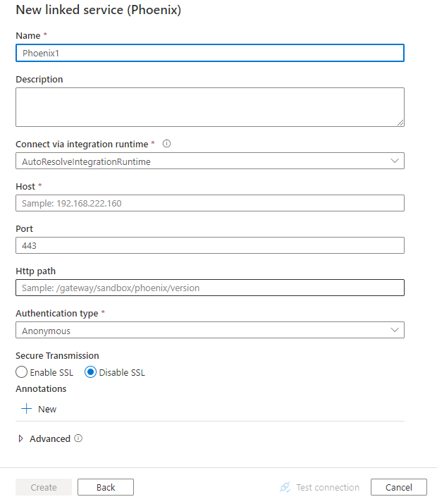Click the disabled Create button
Image resolution: width=437 pixels, height=504 pixels.
pos(44,487)
